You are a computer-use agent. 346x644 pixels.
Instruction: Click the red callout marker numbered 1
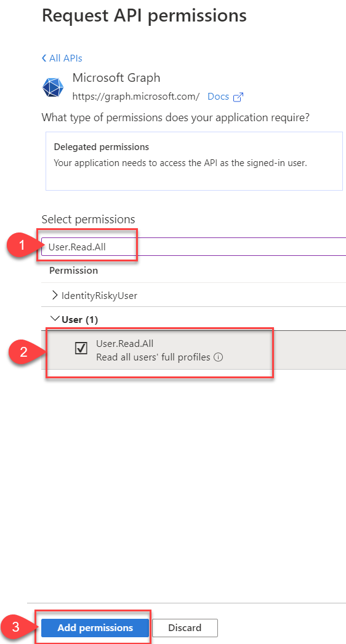click(23, 245)
